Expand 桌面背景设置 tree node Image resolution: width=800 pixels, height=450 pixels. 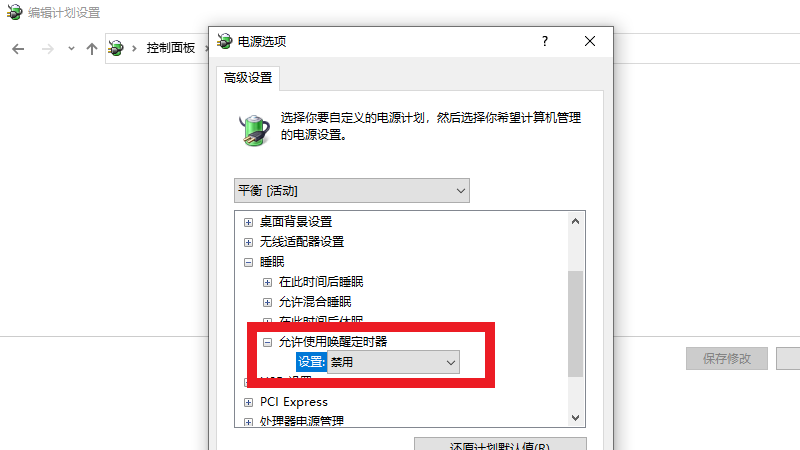[248, 222]
